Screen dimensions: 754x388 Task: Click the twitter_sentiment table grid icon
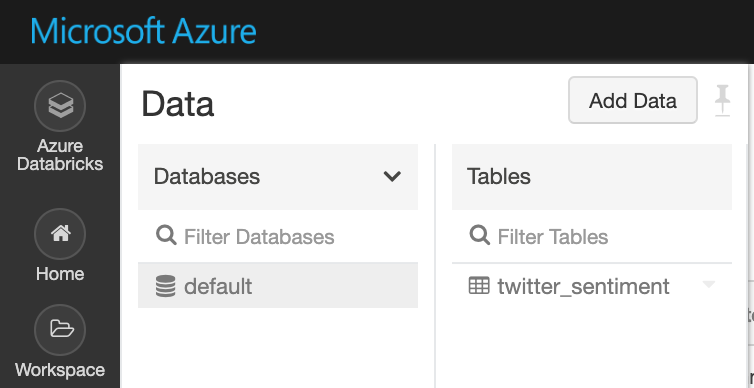pyautogui.click(x=479, y=286)
